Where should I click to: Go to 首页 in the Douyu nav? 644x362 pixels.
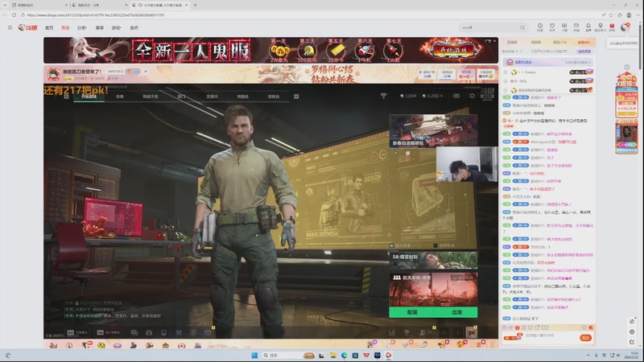coord(49,28)
